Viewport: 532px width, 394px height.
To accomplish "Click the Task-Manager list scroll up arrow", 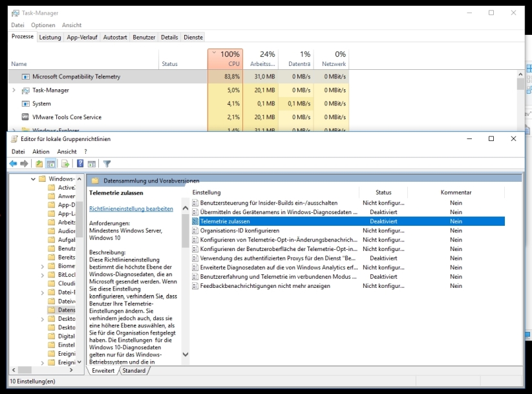I will point(520,74).
